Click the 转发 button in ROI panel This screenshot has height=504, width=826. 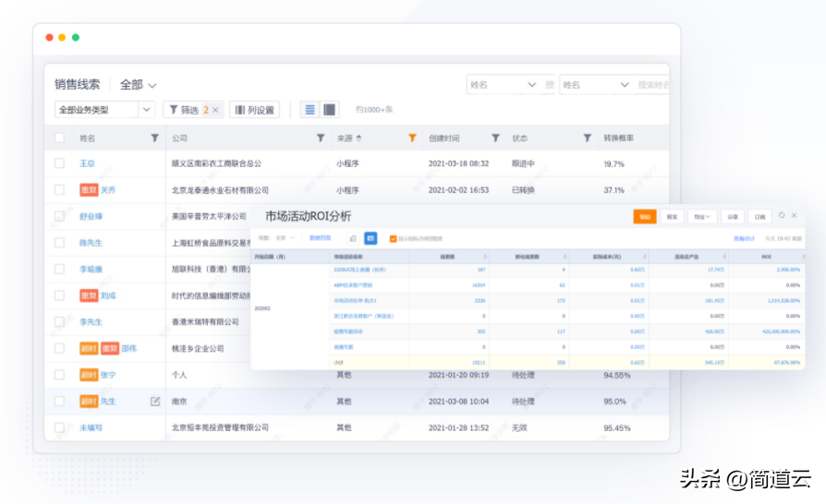[x=673, y=216]
